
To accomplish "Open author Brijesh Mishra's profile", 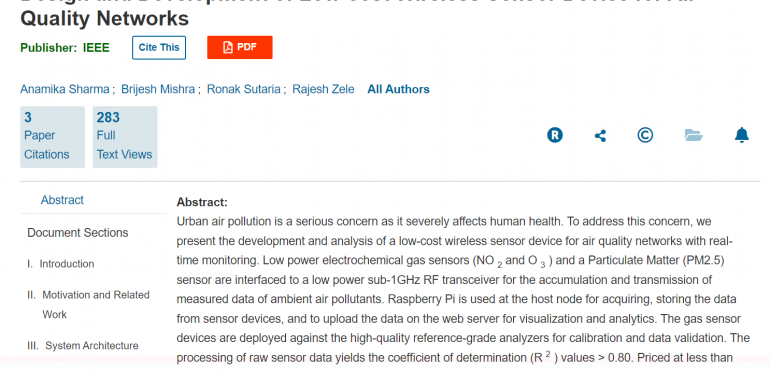I will pyautogui.click(x=158, y=89).
